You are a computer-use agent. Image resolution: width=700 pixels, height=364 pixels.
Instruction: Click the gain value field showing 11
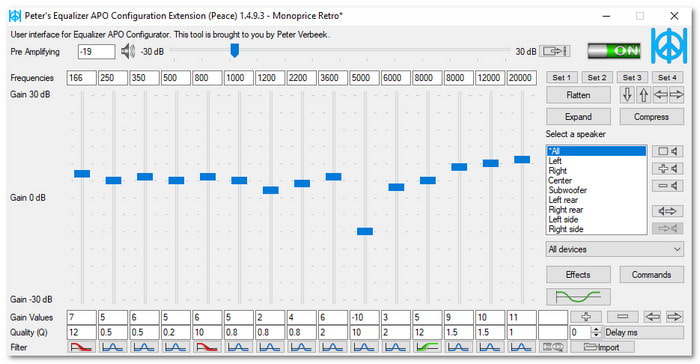521,318
